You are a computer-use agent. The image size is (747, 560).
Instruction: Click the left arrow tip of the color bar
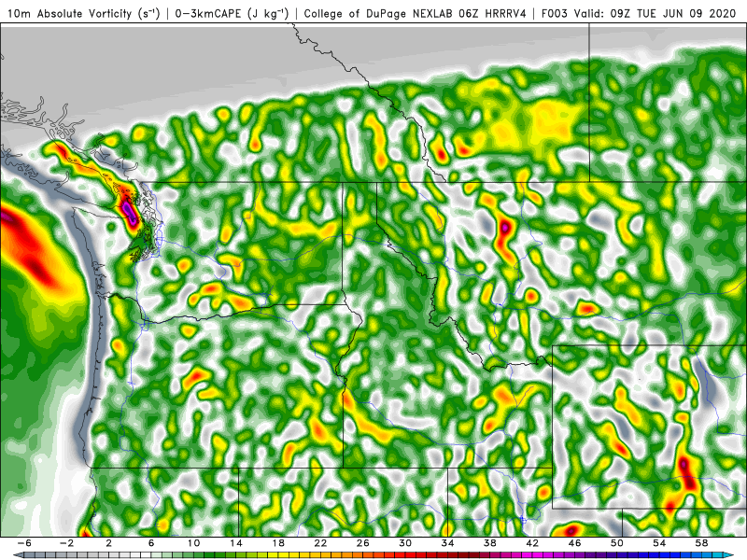[17, 555]
